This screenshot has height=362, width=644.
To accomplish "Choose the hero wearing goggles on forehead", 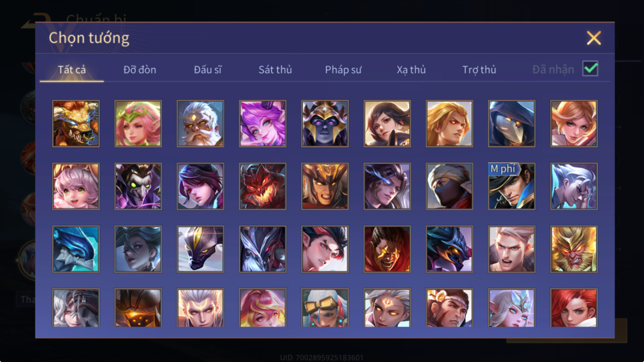I will (x=325, y=308).
